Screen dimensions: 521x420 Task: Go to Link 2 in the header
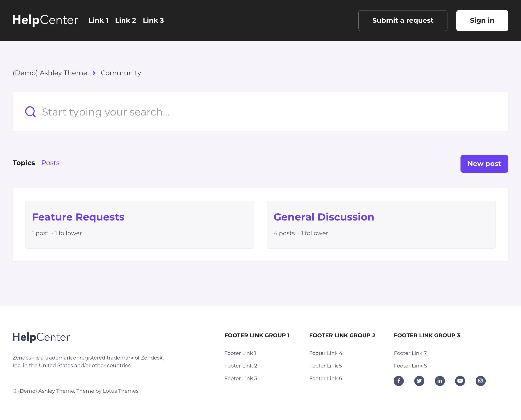click(x=125, y=21)
